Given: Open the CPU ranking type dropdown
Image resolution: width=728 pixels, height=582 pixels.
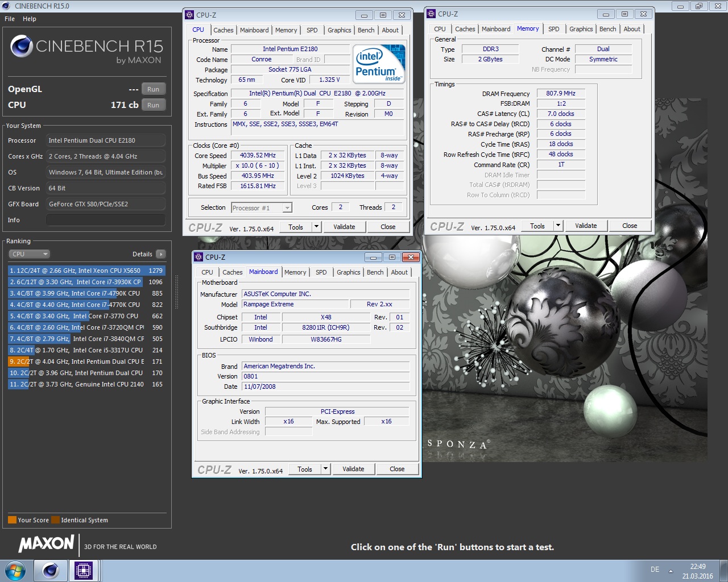Looking at the screenshot, I should 29,254.
